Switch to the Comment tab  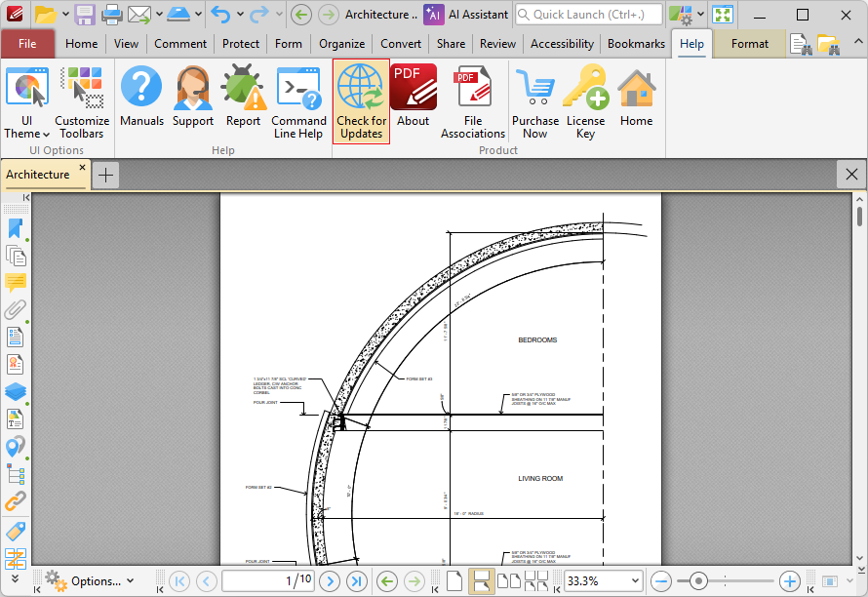point(180,44)
